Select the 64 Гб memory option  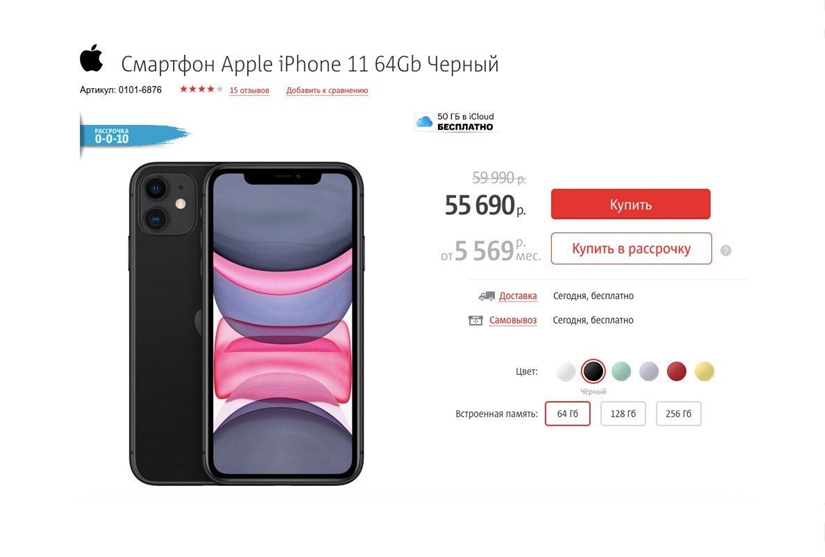pos(567,414)
